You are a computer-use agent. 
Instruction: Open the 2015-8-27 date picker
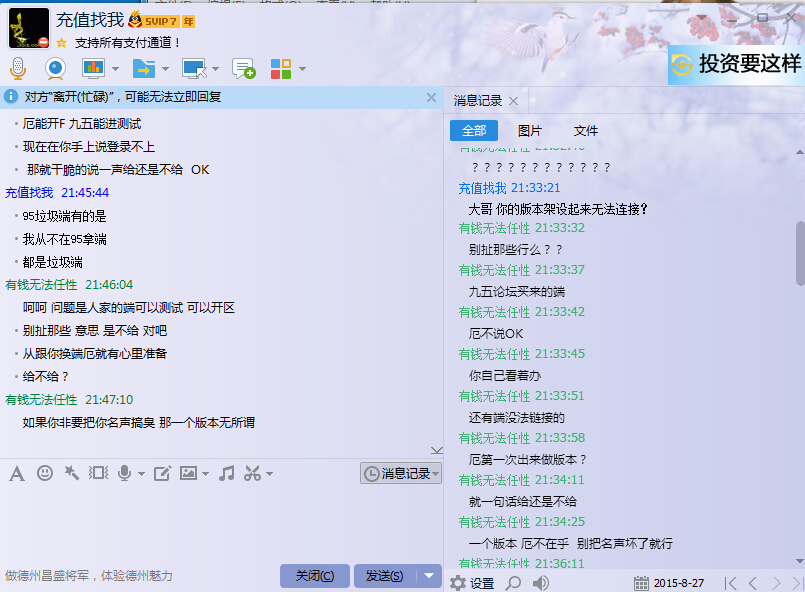pyautogui.click(x=670, y=582)
